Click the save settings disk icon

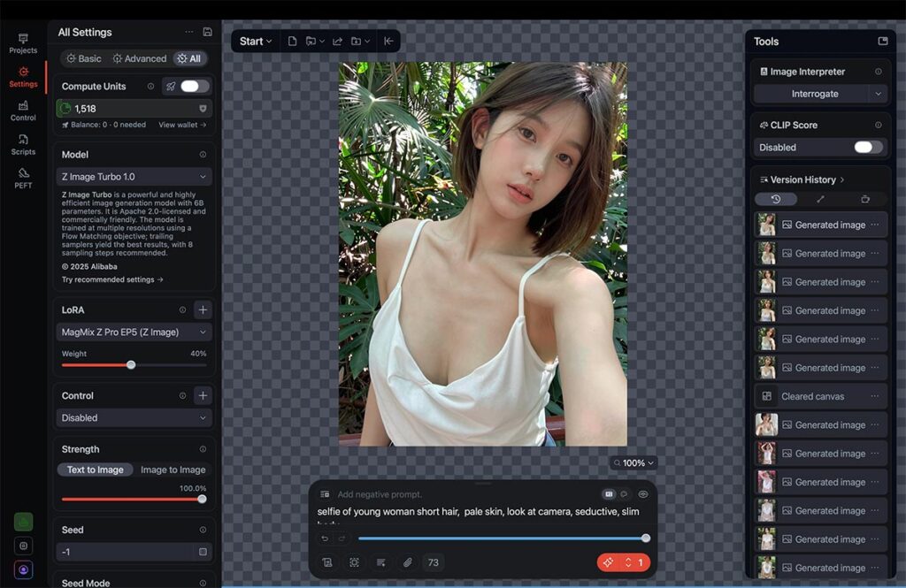tap(207, 32)
